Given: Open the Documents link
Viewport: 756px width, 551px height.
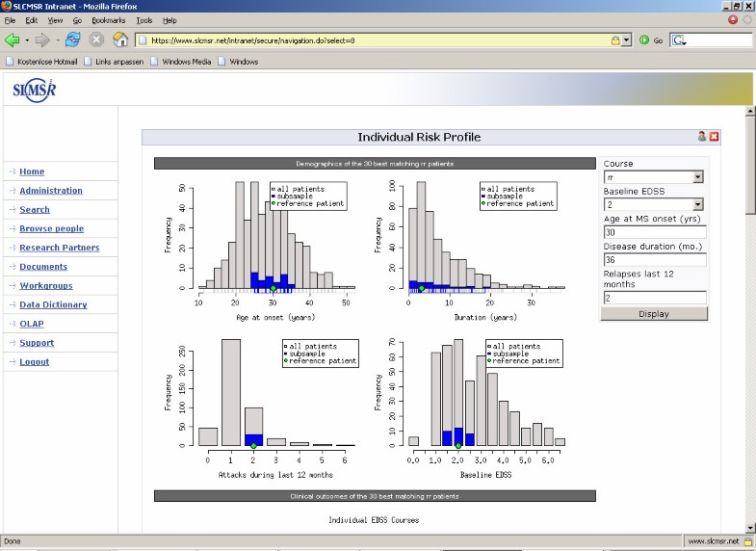Looking at the screenshot, I should point(43,267).
